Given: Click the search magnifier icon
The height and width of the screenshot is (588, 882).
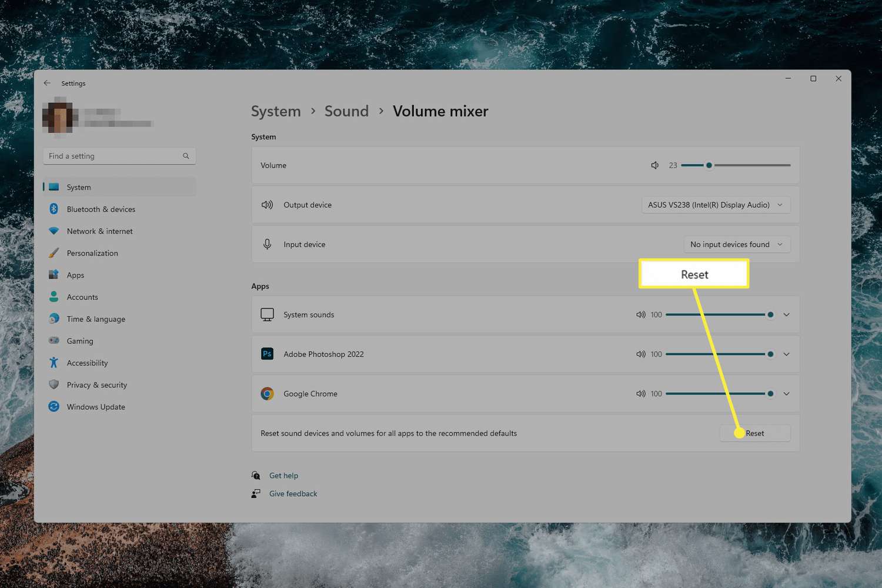Looking at the screenshot, I should tap(186, 156).
